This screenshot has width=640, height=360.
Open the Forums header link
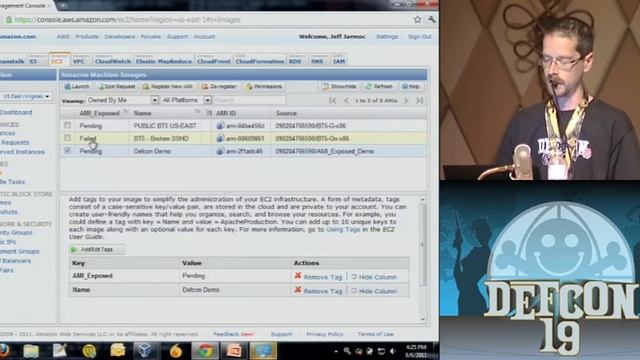pos(151,37)
